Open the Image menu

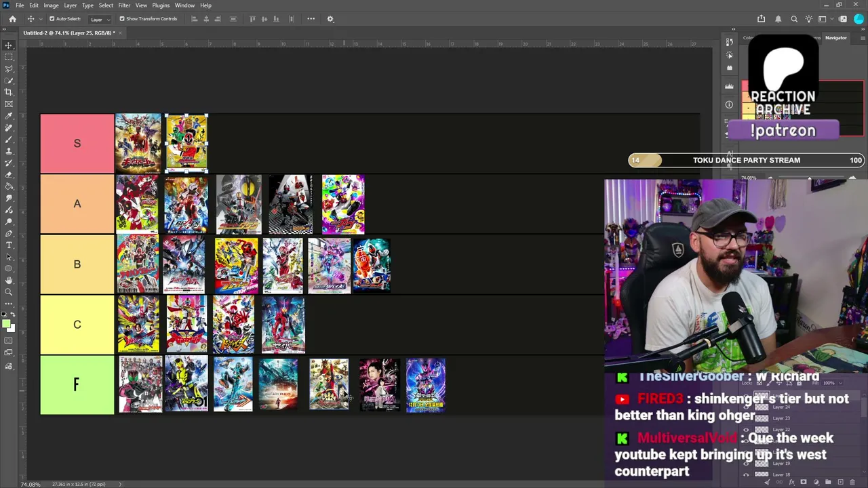(x=51, y=5)
